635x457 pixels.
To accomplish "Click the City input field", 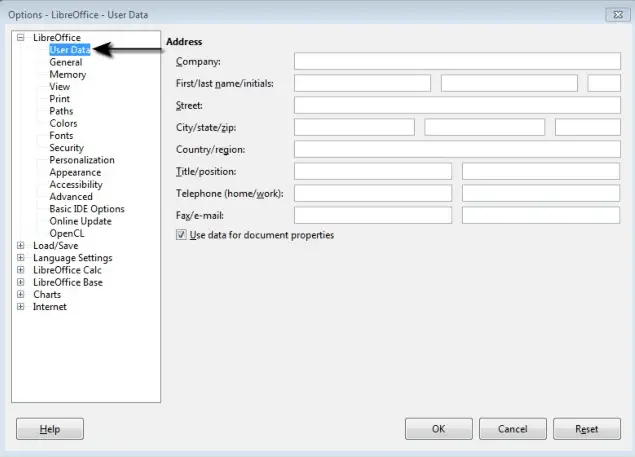I will pyautogui.click(x=354, y=127).
